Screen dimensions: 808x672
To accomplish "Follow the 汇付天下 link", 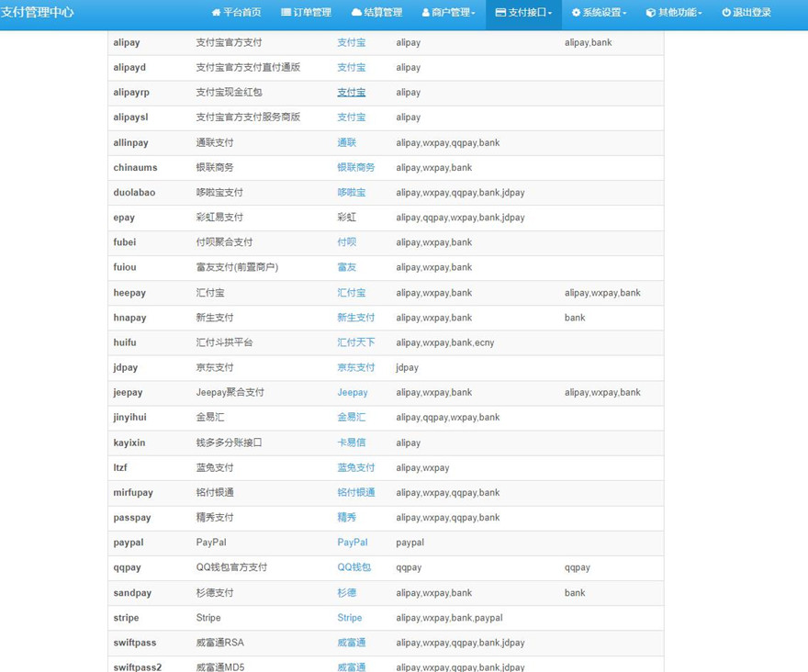I will click(x=356, y=342).
